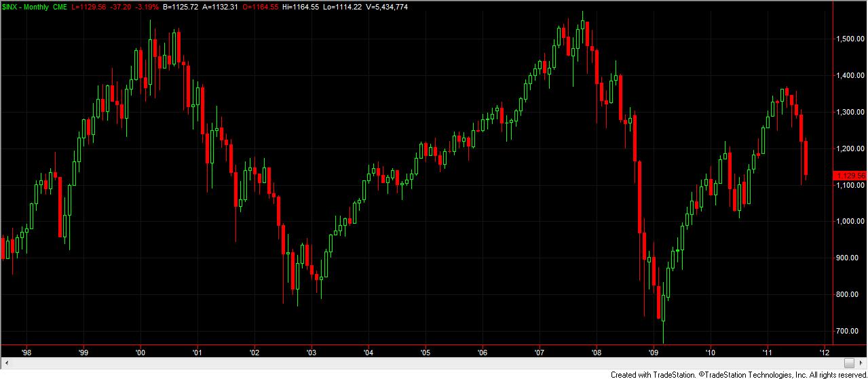
Task: Click the 1,300.00 price axis label
Action: (x=851, y=112)
